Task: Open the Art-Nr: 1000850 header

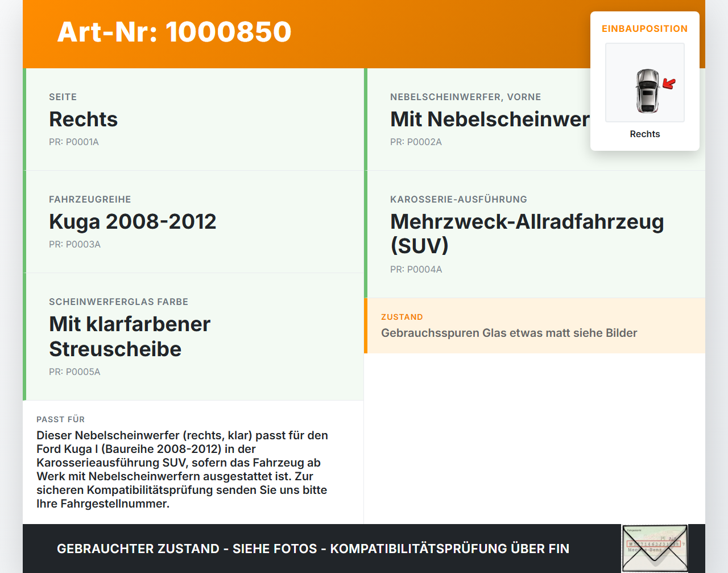Action: tap(174, 32)
